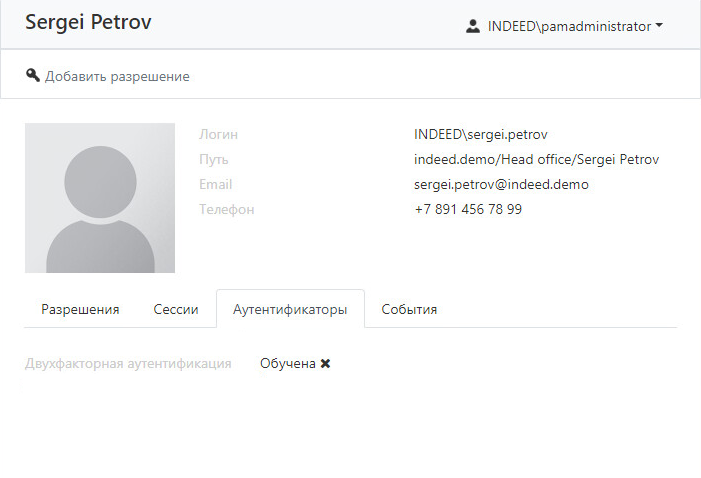Click the login value INDEED\sergei.petrov

480,134
